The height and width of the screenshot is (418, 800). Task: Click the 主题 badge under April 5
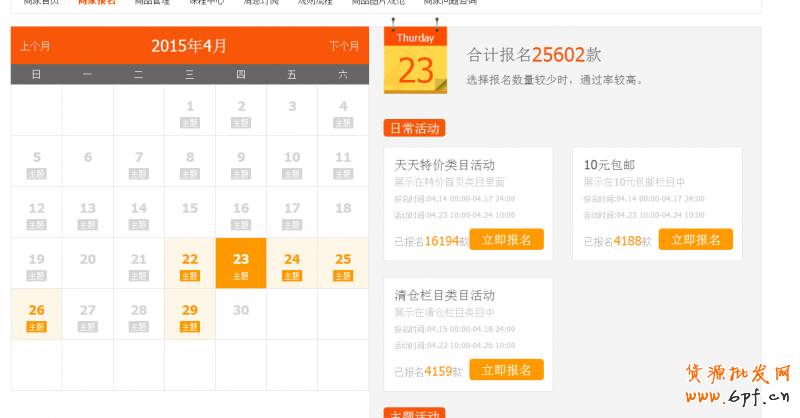[37, 174]
